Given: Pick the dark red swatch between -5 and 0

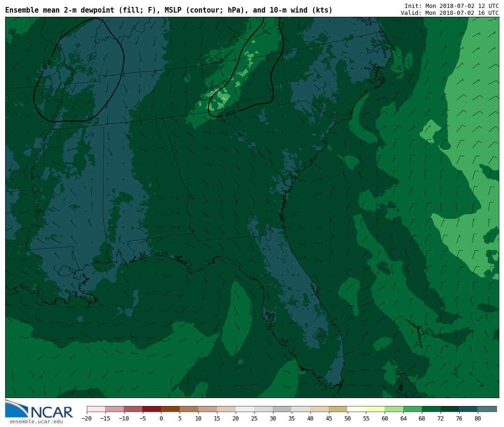Looking at the screenshot, I should (152, 409).
